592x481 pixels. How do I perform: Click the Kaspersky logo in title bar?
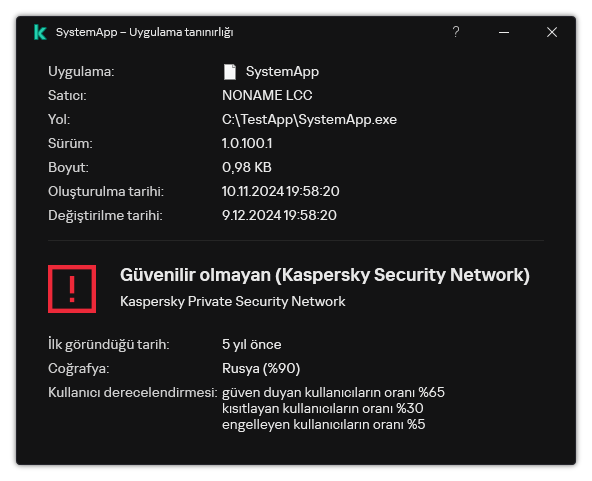click(x=40, y=32)
